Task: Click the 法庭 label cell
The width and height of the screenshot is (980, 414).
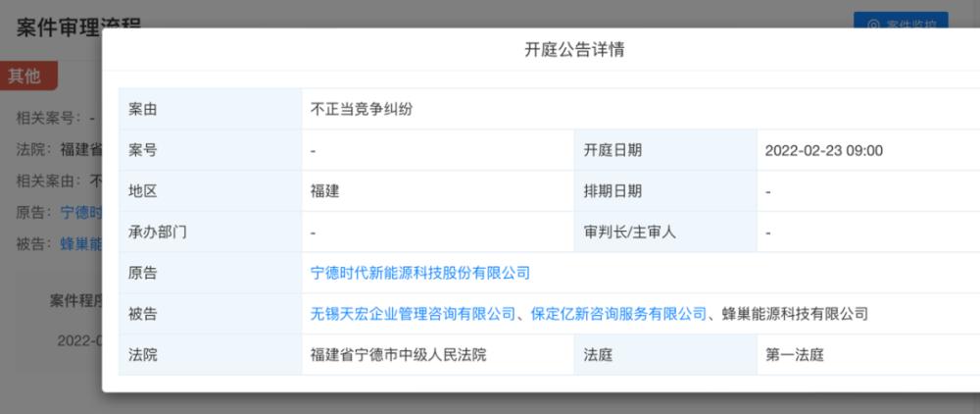Action: [665, 355]
